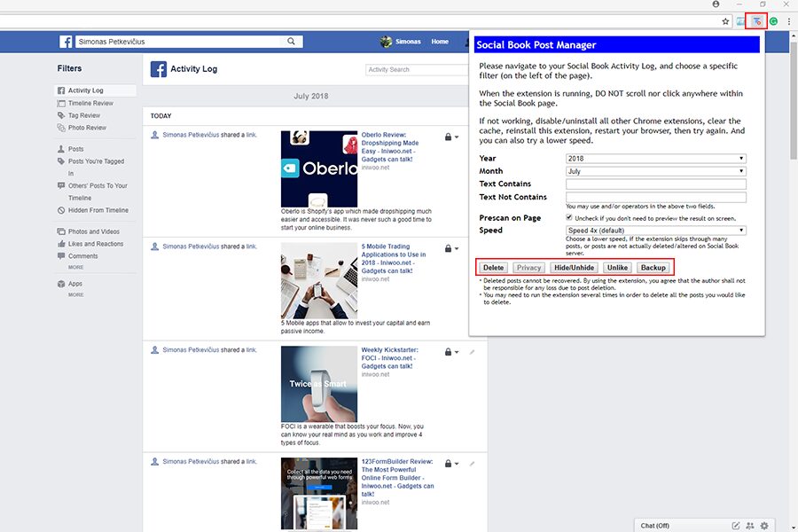Click the Grammarly extension icon
This screenshot has width=798, height=532.
773,21
